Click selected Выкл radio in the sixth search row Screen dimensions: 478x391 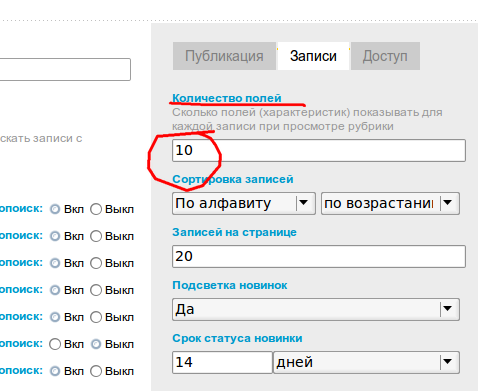click(x=96, y=344)
